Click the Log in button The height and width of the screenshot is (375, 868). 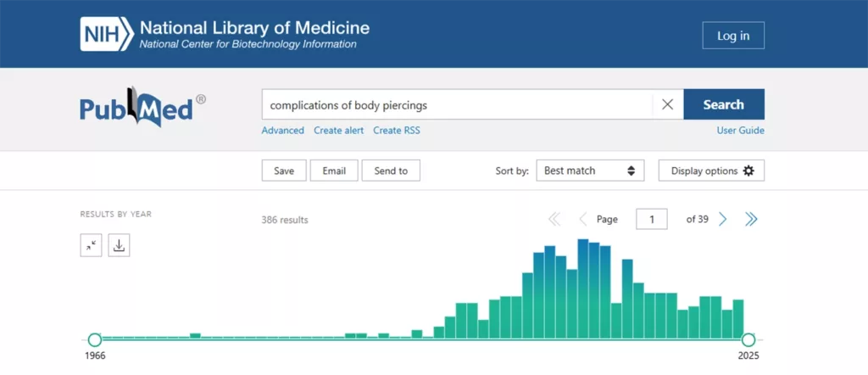tap(732, 36)
